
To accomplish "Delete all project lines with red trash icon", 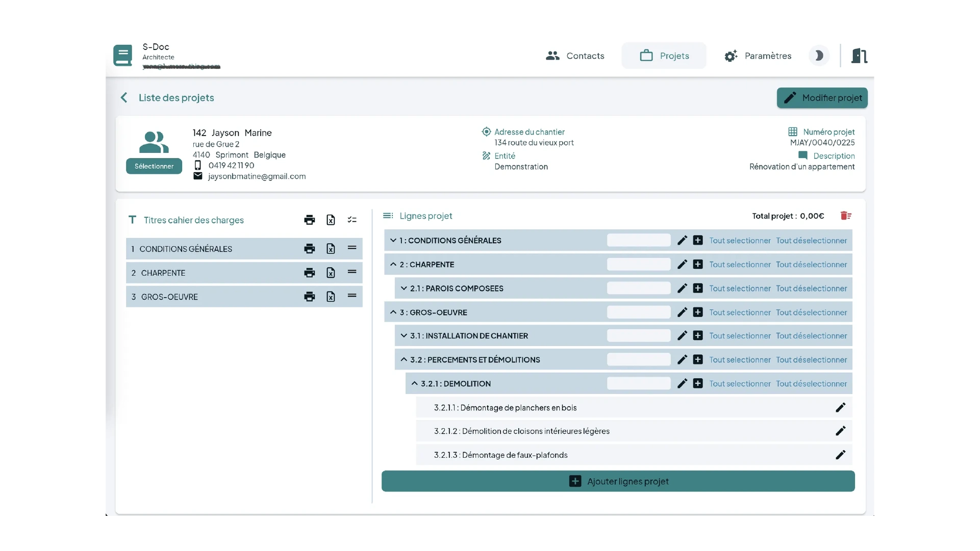I will coord(845,216).
